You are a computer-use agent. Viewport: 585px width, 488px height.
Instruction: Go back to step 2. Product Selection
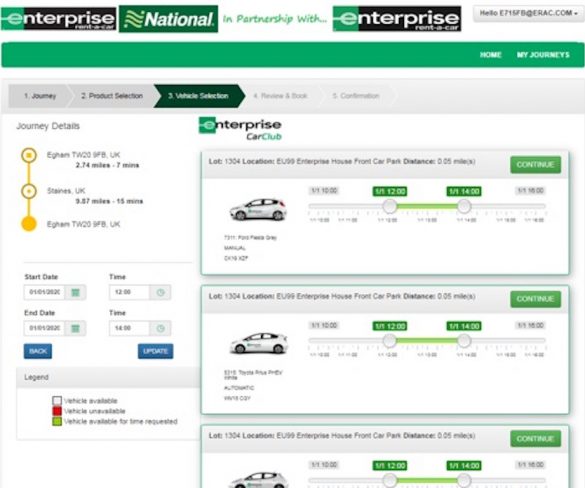click(112, 96)
